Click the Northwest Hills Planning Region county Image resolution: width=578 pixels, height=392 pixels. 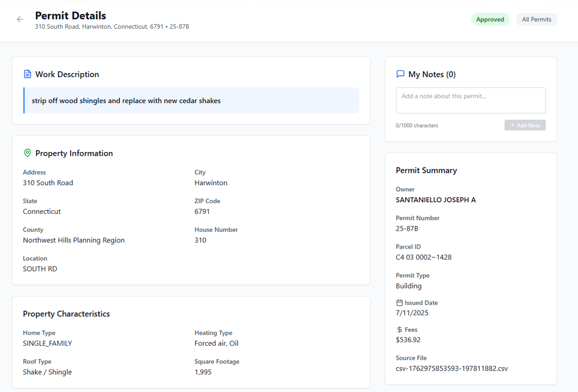pos(73,241)
